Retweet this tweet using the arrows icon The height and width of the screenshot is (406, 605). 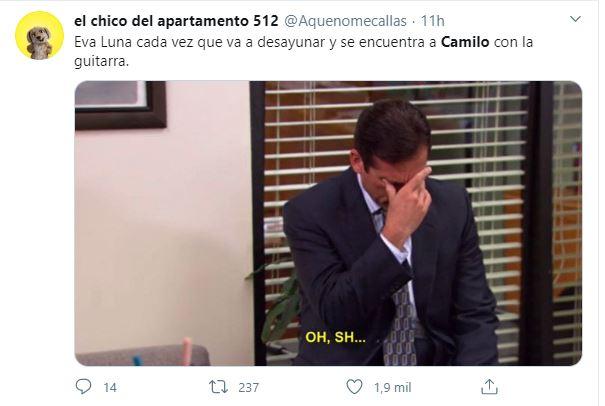[218, 387]
